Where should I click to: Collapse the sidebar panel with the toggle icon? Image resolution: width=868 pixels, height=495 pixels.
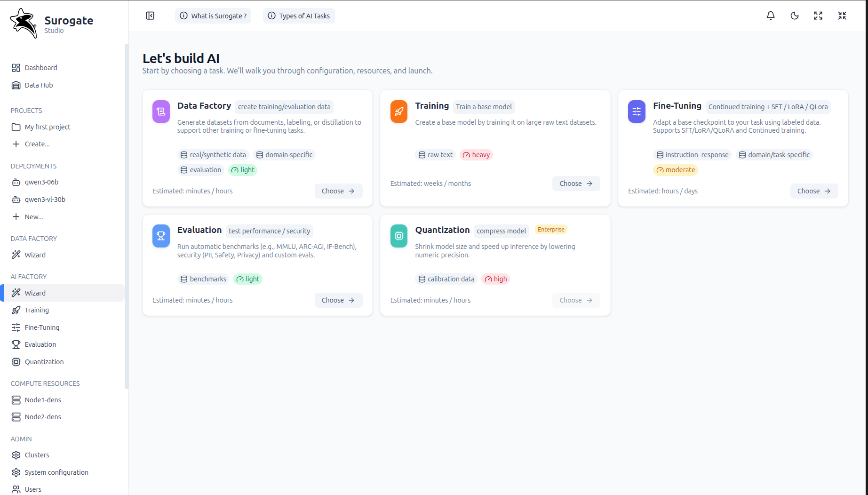tap(150, 16)
